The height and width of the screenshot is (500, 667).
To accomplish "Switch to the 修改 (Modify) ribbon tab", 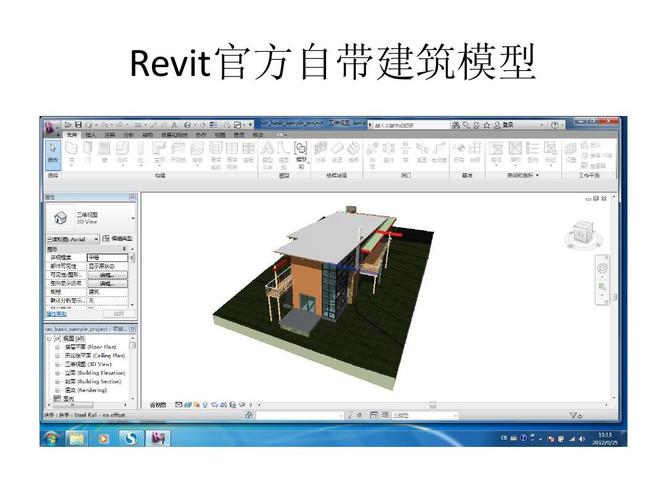I will pyautogui.click(x=258, y=135).
